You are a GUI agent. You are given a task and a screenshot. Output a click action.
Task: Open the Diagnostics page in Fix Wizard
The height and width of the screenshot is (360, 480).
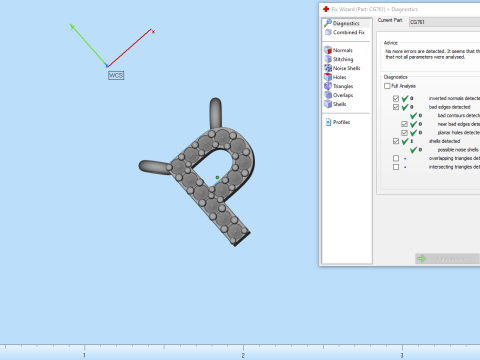coord(346,23)
